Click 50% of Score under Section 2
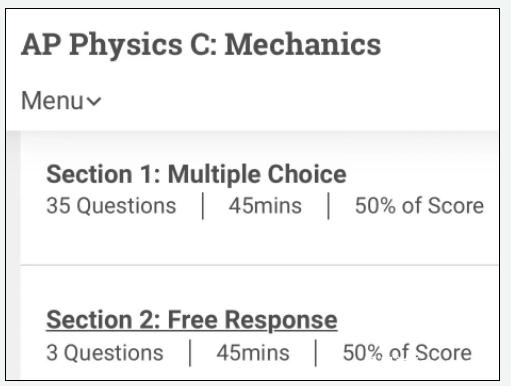 [407, 353]
